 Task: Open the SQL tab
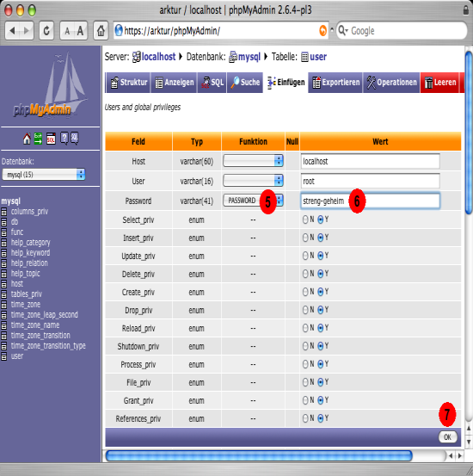tap(212, 83)
